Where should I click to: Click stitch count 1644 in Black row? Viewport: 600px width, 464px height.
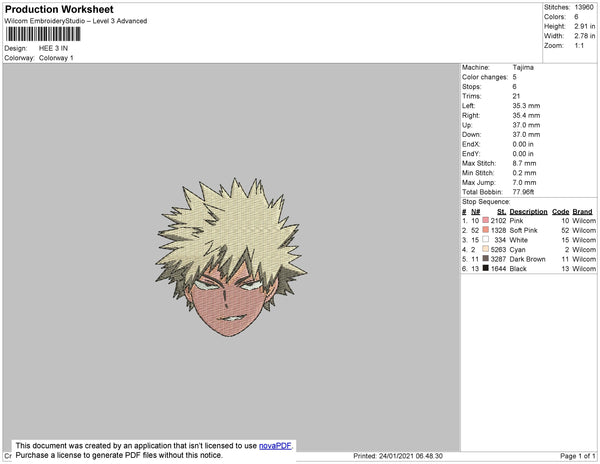pyautogui.click(x=498, y=269)
